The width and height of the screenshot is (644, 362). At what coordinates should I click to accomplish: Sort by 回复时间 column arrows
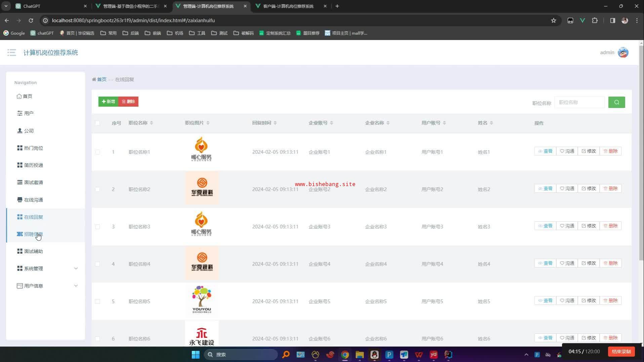click(x=275, y=123)
